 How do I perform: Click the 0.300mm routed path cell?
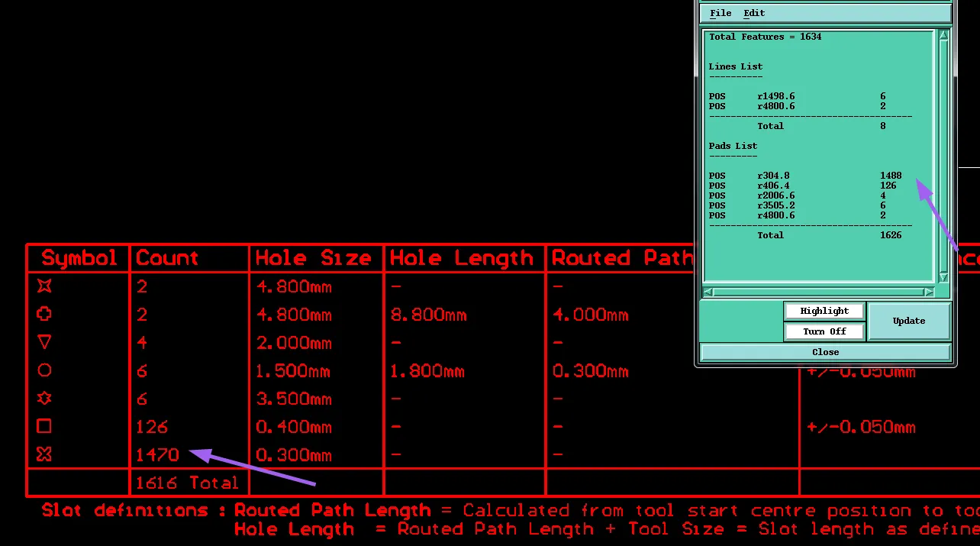(x=591, y=371)
